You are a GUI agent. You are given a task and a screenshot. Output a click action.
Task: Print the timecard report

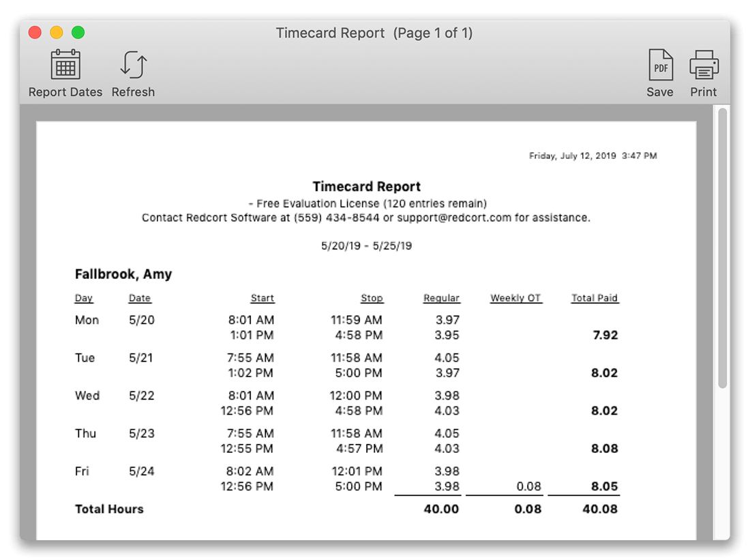tap(703, 63)
